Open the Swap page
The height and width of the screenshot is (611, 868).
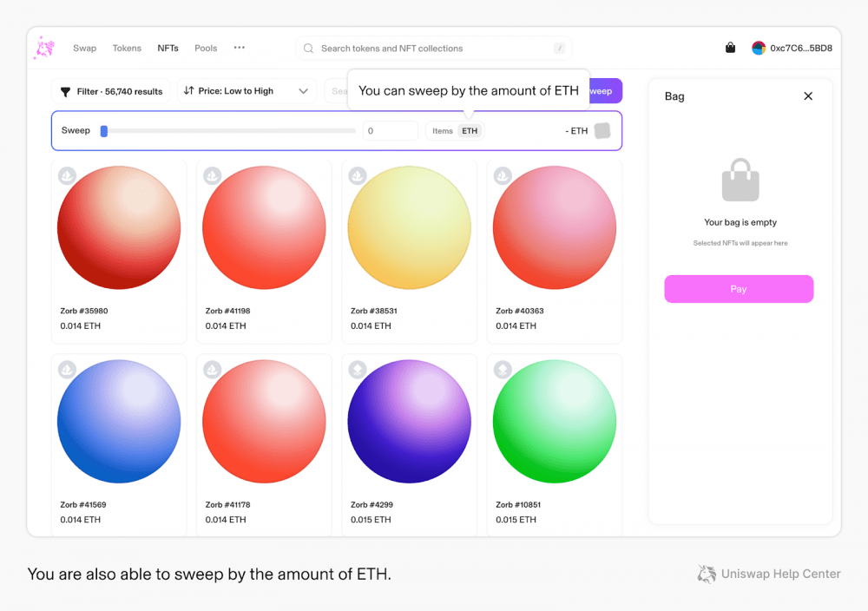tap(85, 48)
